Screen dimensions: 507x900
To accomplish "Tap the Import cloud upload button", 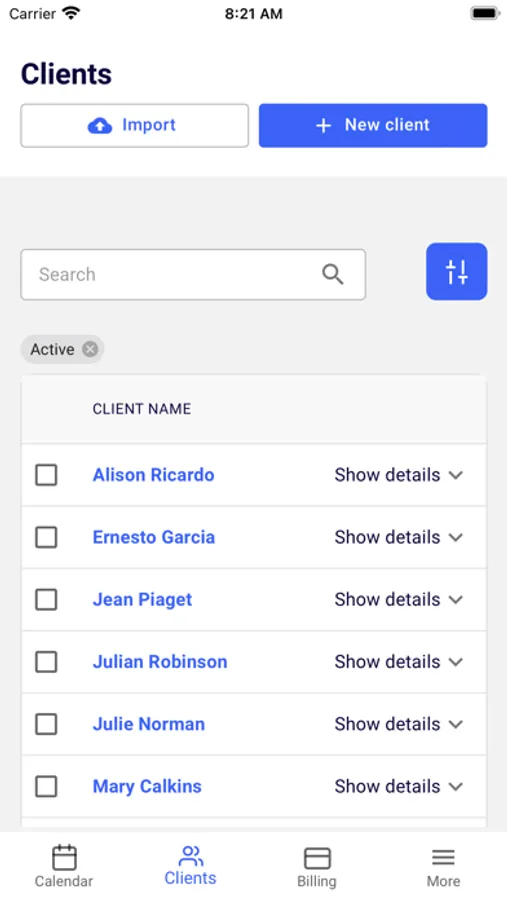I will pyautogui.click(x=134, y=125).
